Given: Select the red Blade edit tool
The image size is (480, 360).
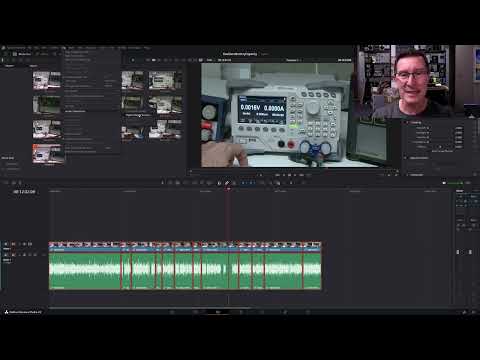Looking at the screenshot, I should click(x=227, y=183).
